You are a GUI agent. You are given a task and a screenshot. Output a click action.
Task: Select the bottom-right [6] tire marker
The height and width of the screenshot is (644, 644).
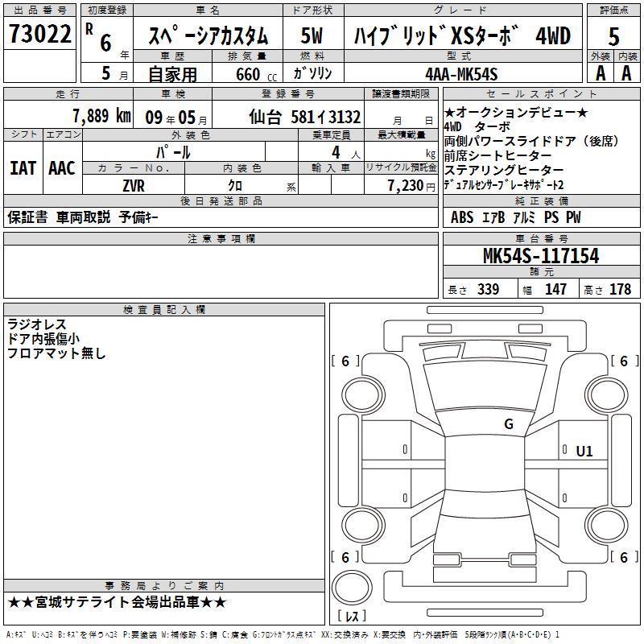point(623,557)
